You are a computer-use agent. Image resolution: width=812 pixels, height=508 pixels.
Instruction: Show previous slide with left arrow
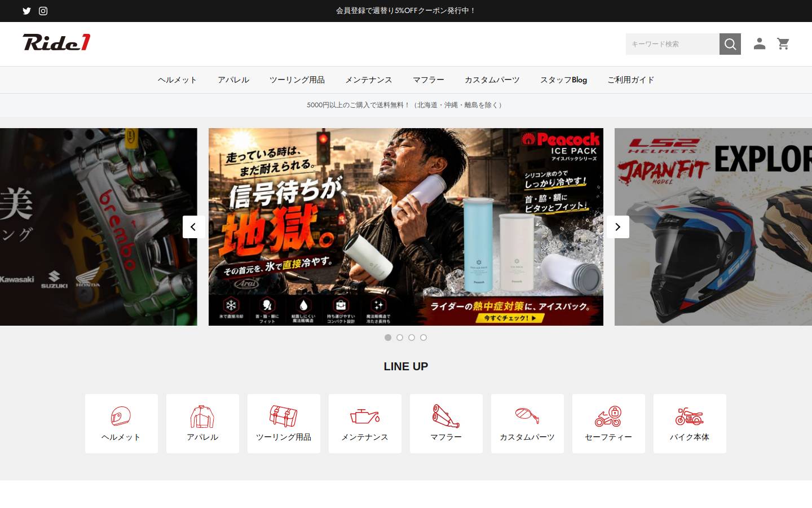click(x=193, y=227)
